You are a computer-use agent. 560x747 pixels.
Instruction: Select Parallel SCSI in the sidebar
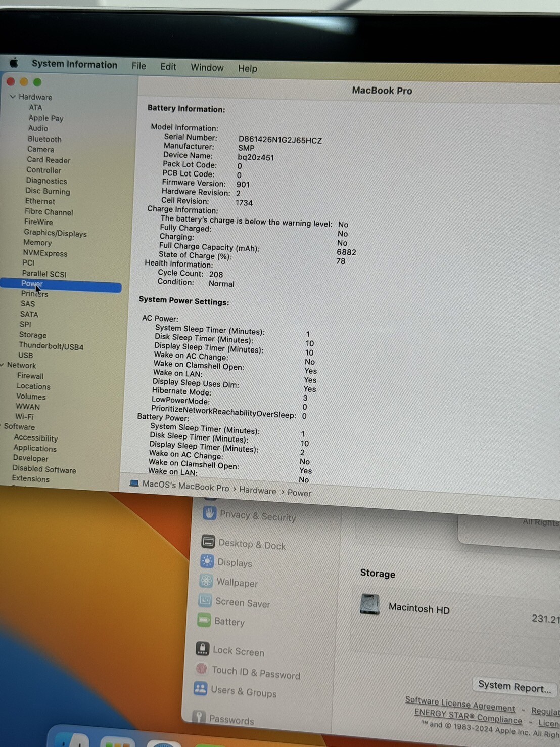click(x=44, y=274)
